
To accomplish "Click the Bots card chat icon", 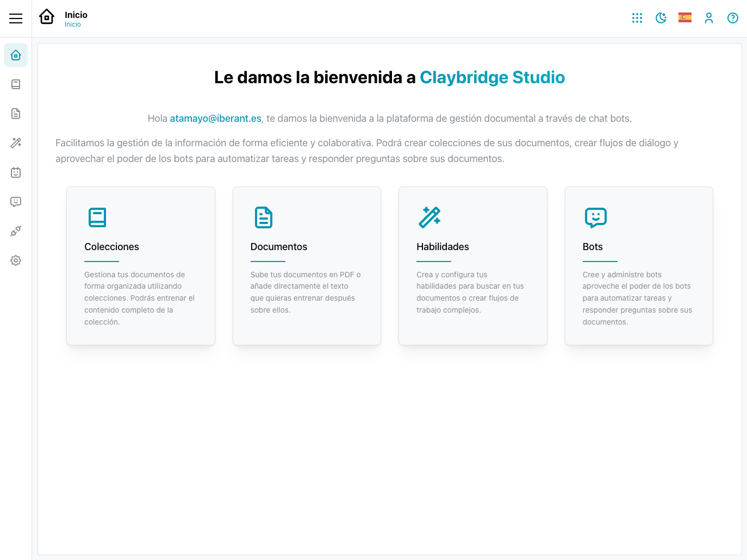I will coord(596,217).
